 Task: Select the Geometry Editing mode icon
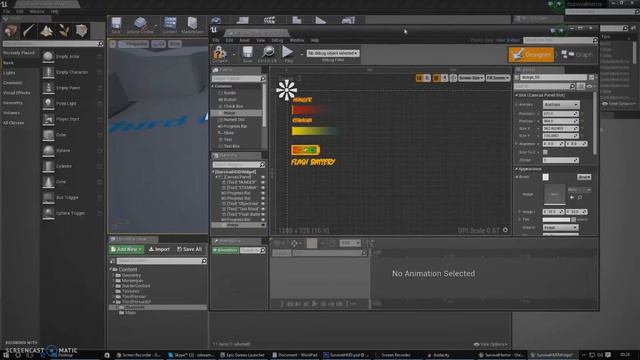coord(81,31)
